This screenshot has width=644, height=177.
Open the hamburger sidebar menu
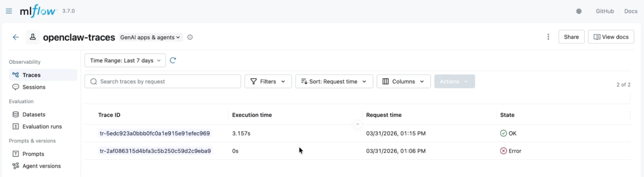9,11
